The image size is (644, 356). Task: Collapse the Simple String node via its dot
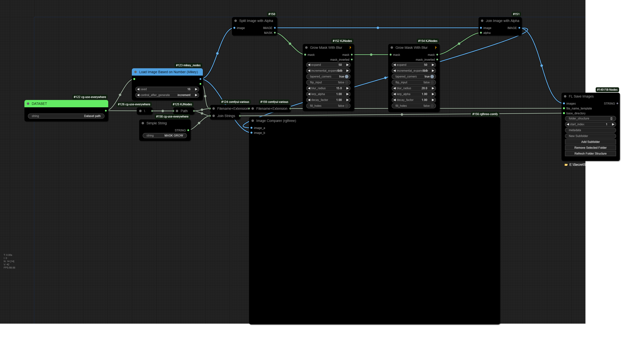pos(143,123)
